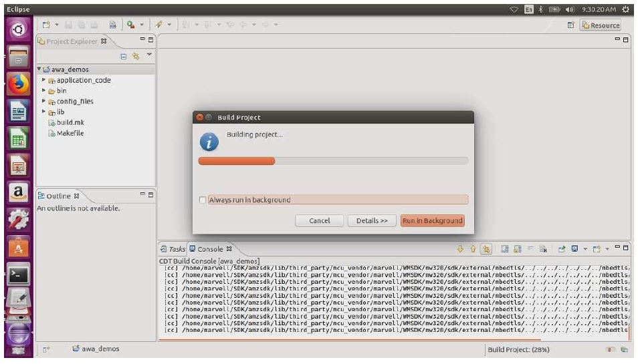Select the Console tab
Screen dimensions: 638x364
tap(209, 249)
